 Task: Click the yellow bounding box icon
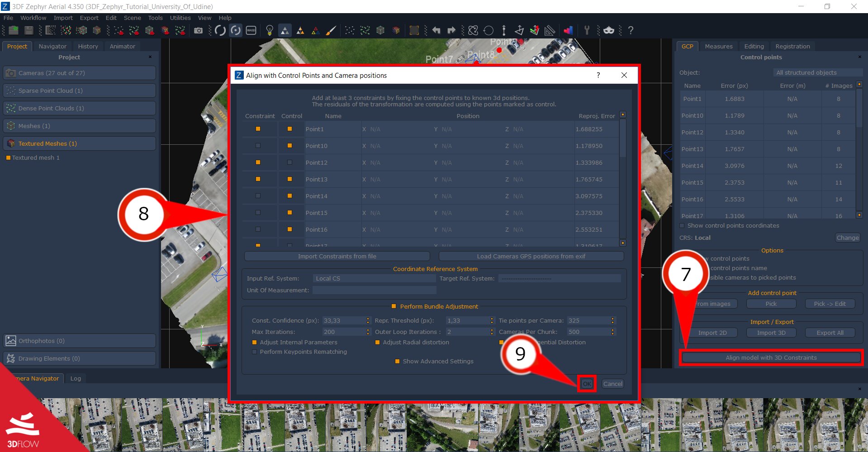[x=414, y=30]
